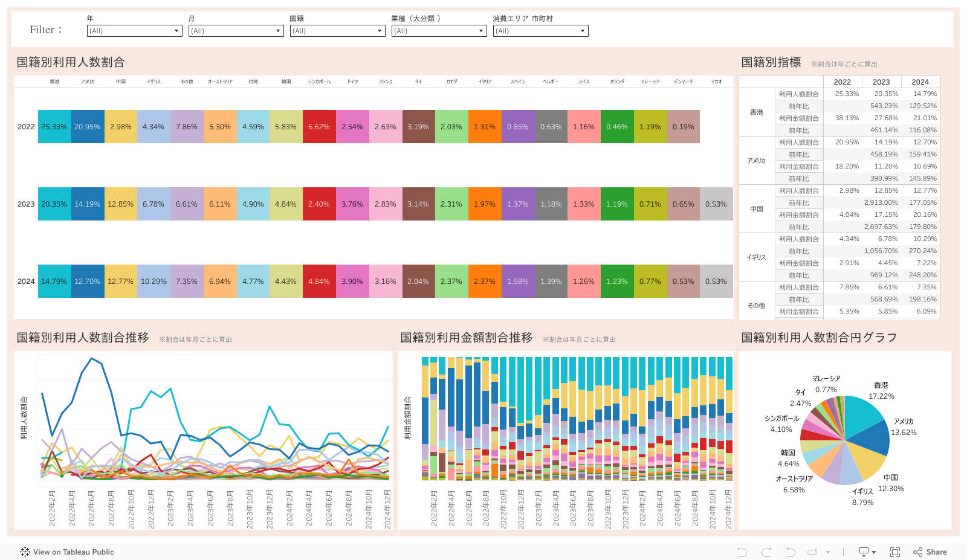This screenshot has width=967, height=560.
Task: Click the Undo icon in the bottom toolbar
Action: (742, 552)
